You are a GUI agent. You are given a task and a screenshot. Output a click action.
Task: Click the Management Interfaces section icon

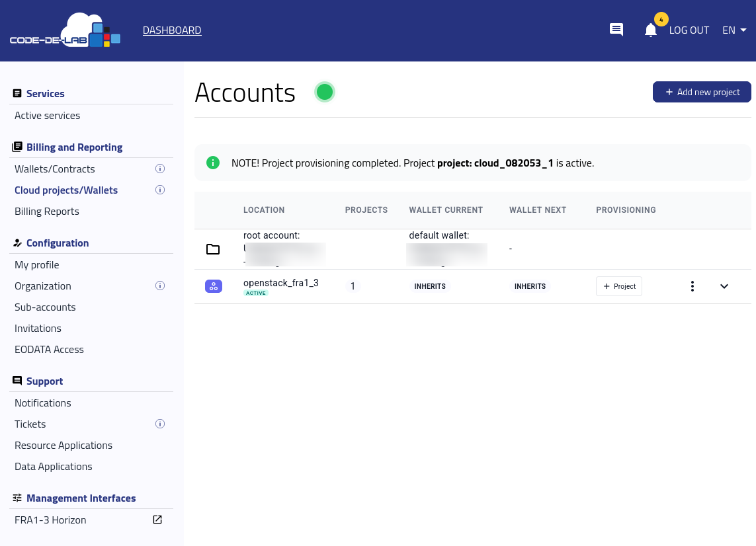(x=17, y=498)
